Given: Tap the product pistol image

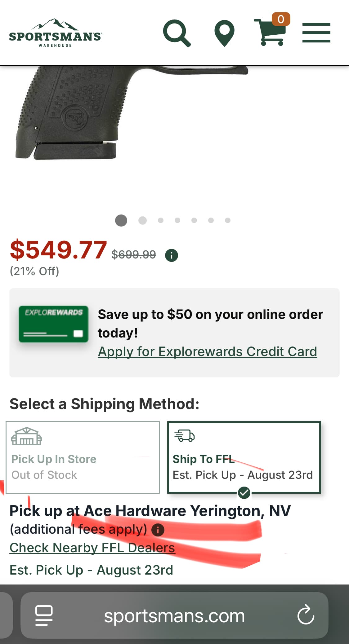Looking at the screenshot, I should point(93,118).
